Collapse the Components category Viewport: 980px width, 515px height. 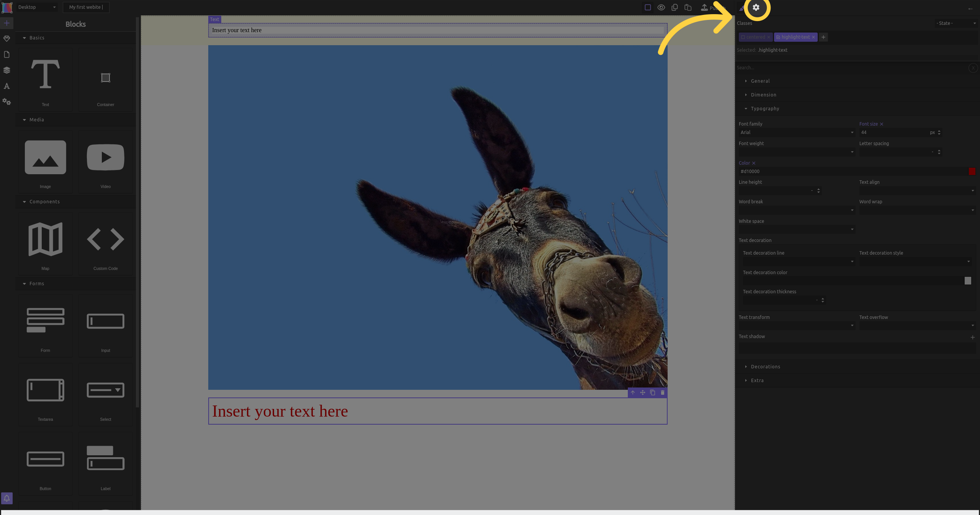(x=75, y=202)
